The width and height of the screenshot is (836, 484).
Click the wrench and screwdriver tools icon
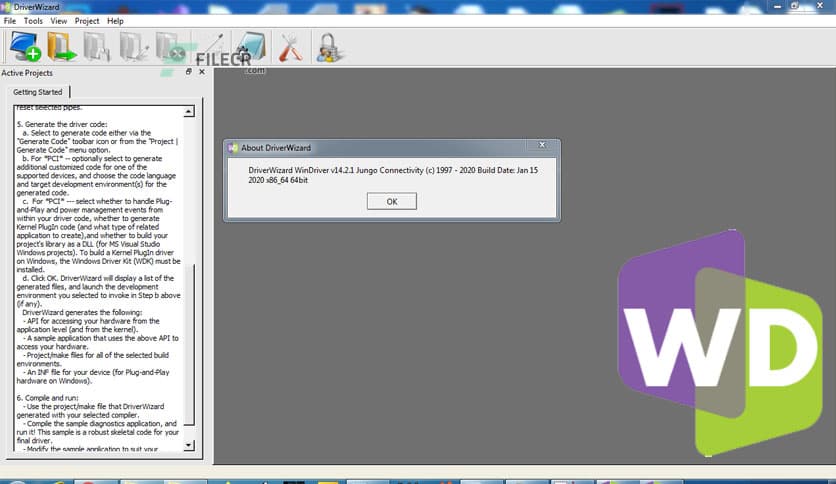click(x=291, y=47)
